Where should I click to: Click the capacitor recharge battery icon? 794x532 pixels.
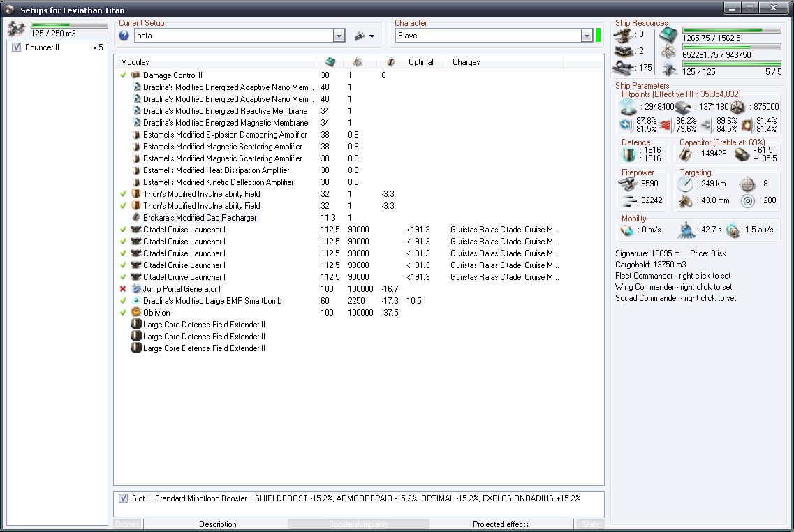click(742, 154)
